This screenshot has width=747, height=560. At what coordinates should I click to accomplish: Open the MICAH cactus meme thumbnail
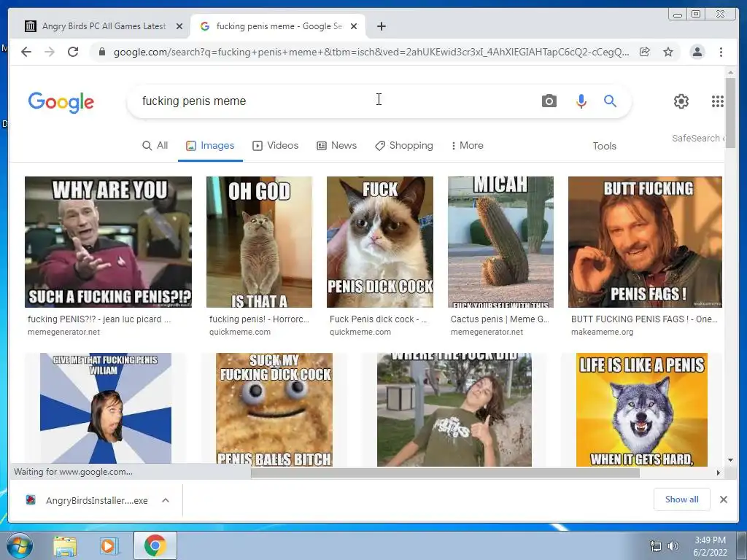click(x=500, y=242)
